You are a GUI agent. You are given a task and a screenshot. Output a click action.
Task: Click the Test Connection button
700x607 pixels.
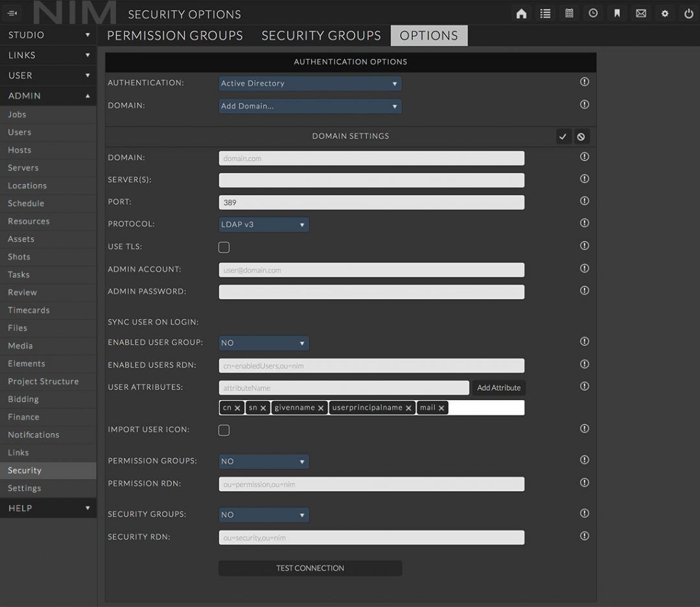tap(310, 567)
